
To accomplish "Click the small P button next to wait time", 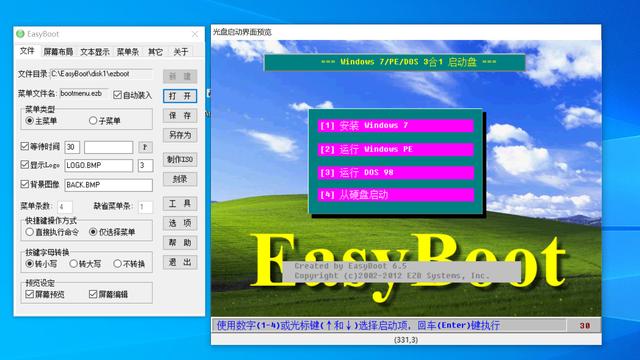I will pyautogui.click(x=145, y=147).
